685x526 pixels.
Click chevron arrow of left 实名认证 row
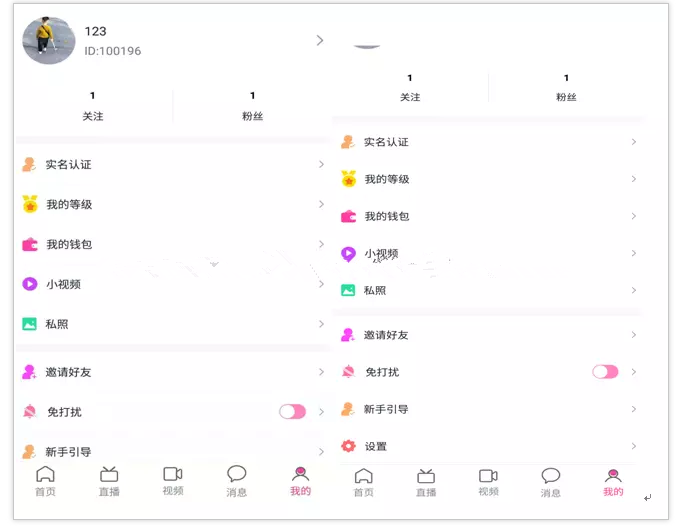tap(322, 164)
